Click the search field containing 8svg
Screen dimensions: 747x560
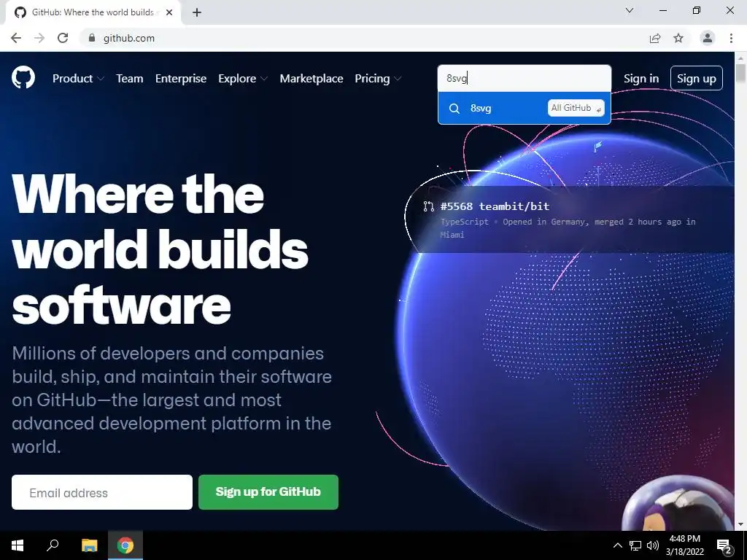[x=524, y=78]
